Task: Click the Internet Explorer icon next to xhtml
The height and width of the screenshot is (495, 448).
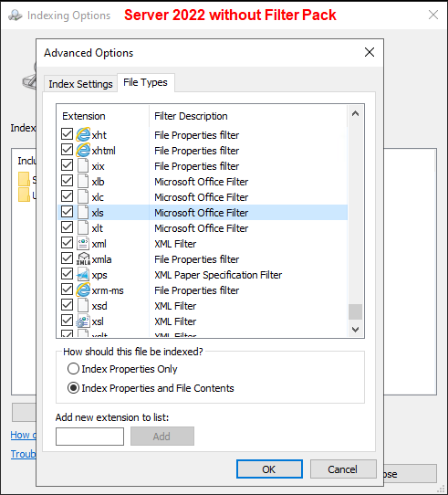Action: (x=83, y=151)
